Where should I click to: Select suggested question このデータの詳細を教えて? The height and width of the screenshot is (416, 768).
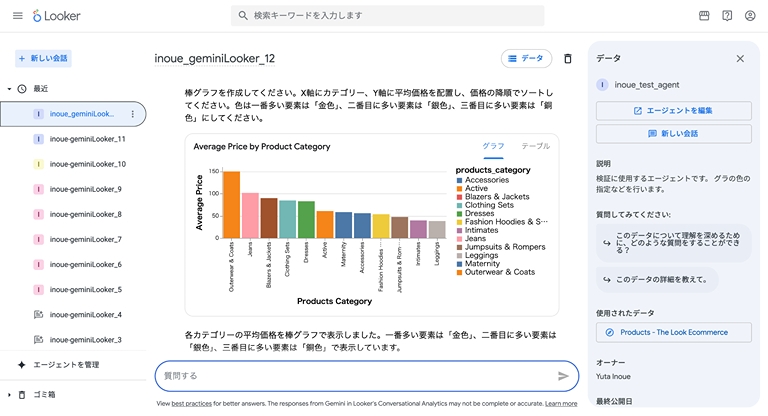tap(657, 279)
